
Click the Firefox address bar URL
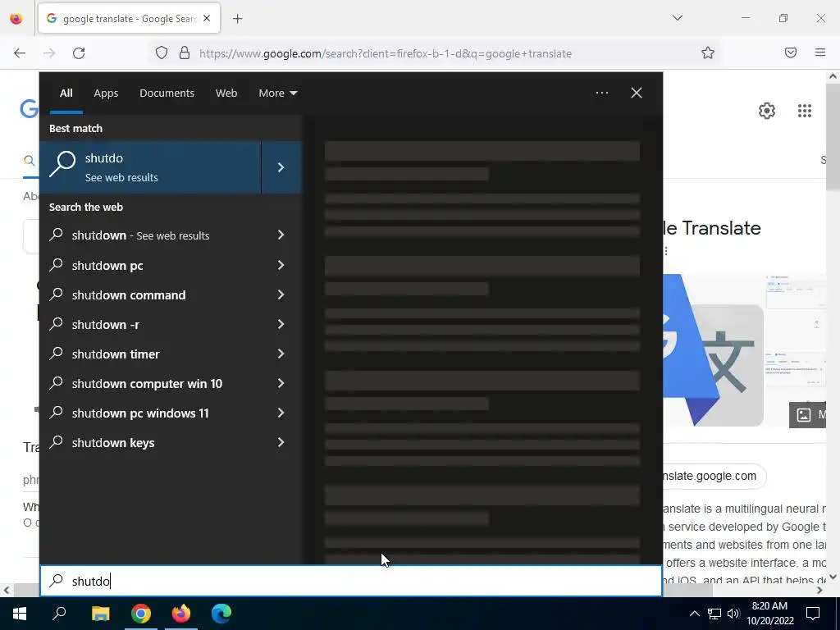[386, 53]
